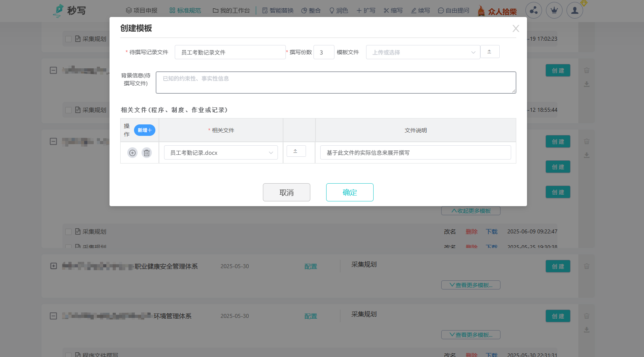Screen dimensions: 644x357
Task: Collapse the 环境管理体系 row
Action: click(x=54, y=316)
